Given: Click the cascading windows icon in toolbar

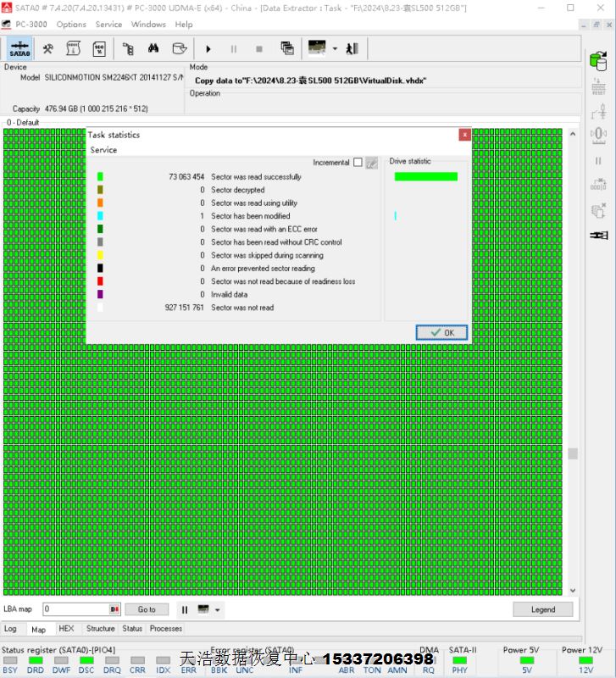Looking at the screenshot, I should (286, 48).
